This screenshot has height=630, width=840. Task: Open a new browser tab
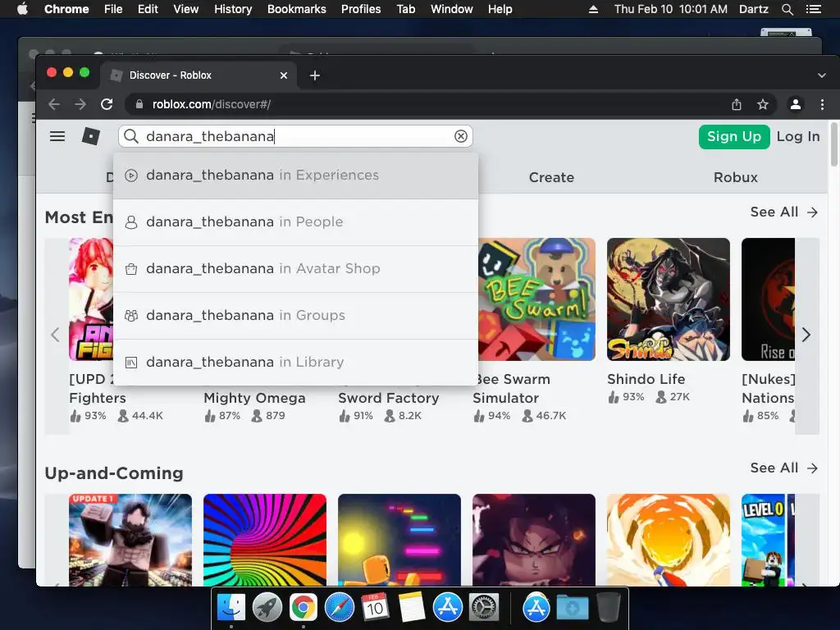point(315,75)
